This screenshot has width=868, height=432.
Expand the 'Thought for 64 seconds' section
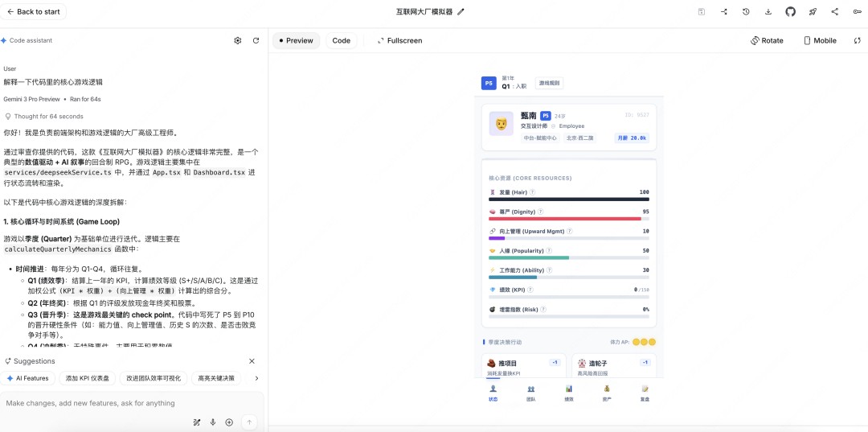tap(44, 117)
